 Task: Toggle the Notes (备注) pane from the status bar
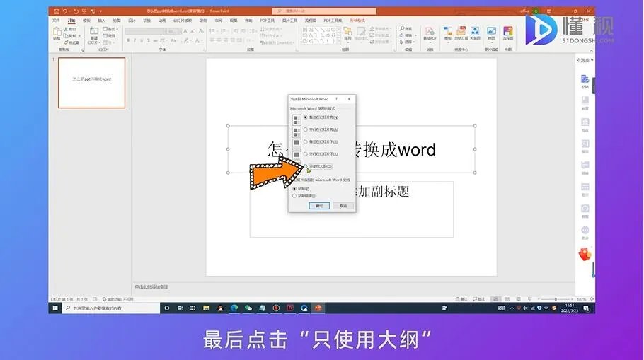tap(461, 299)
